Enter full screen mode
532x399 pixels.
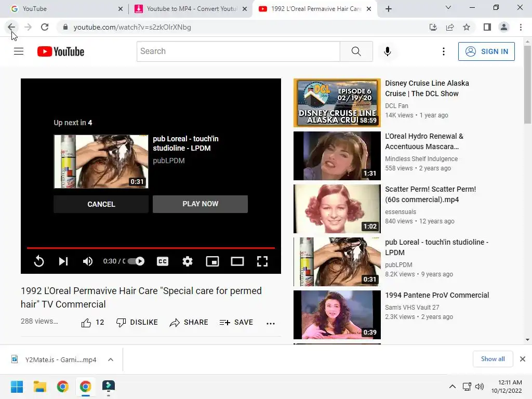pyautogui.click(x=262, y=261)
